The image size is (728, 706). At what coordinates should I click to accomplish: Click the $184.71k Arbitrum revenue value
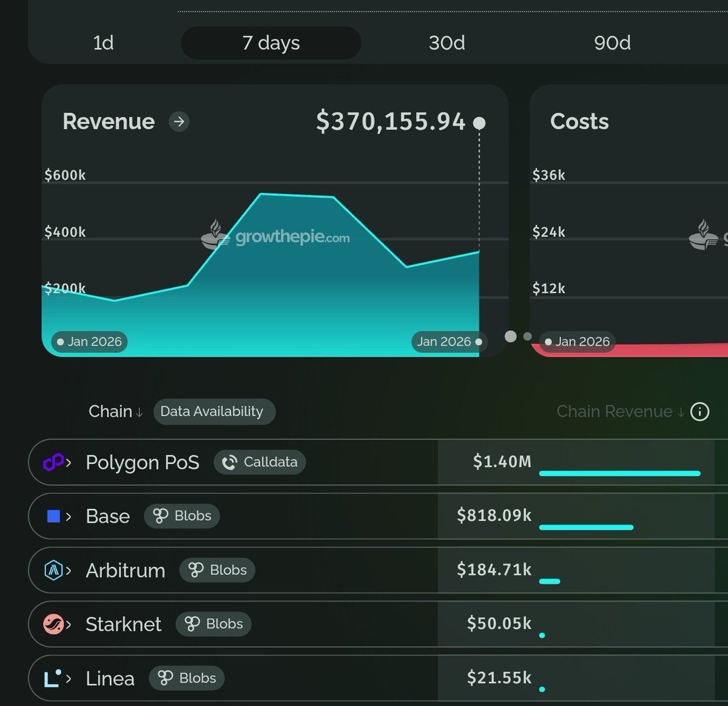click(494, 570)
